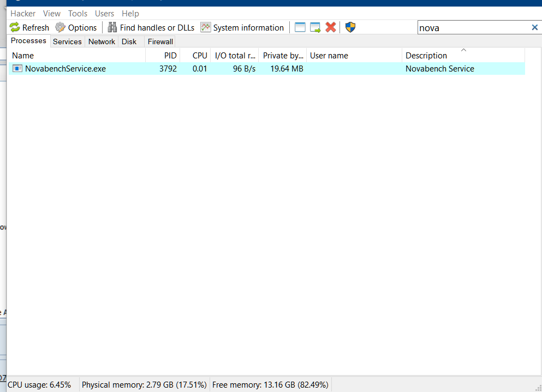Click the 96 B/s I/O value
542x392 pixels.
(x=244, y=68)
